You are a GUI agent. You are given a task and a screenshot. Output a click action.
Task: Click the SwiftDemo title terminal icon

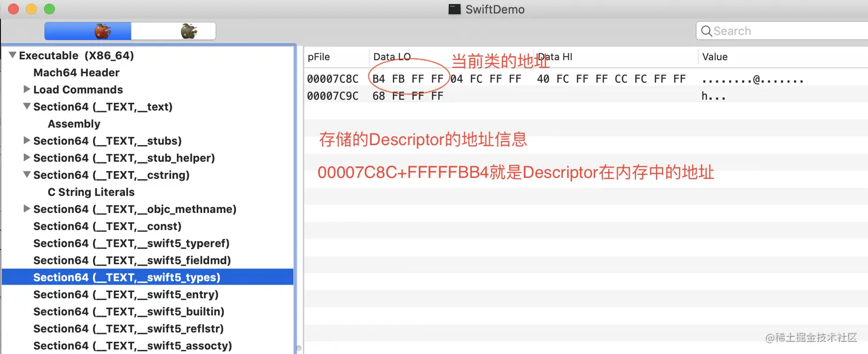[x=455, y=9]
